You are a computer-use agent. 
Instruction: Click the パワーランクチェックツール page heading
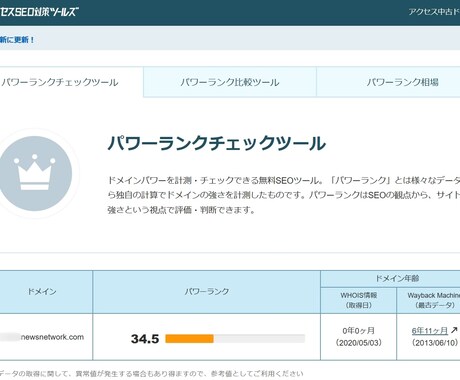(x=216, y=143)
